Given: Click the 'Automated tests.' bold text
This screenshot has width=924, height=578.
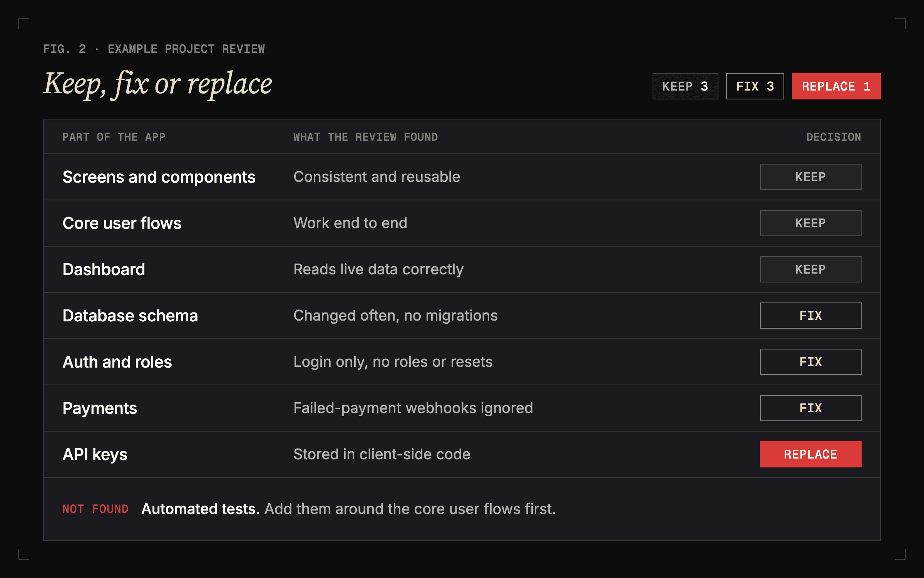Looking at the screenshot, I should (x=201, y=509).
